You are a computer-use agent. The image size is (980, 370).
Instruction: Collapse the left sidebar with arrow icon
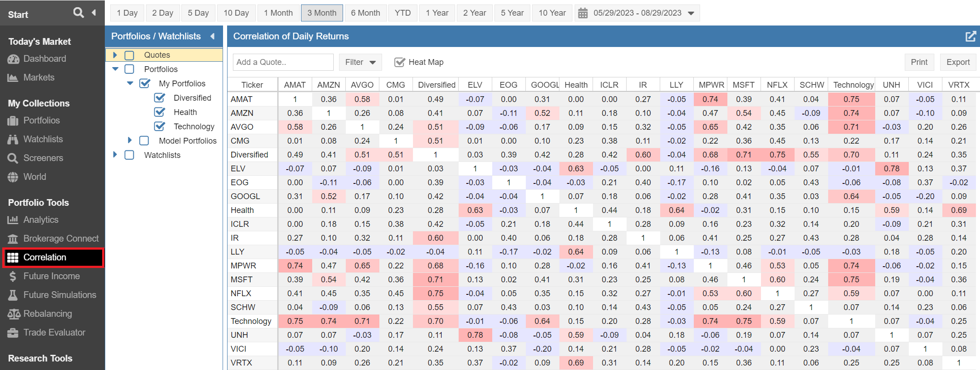coord(94,13)
